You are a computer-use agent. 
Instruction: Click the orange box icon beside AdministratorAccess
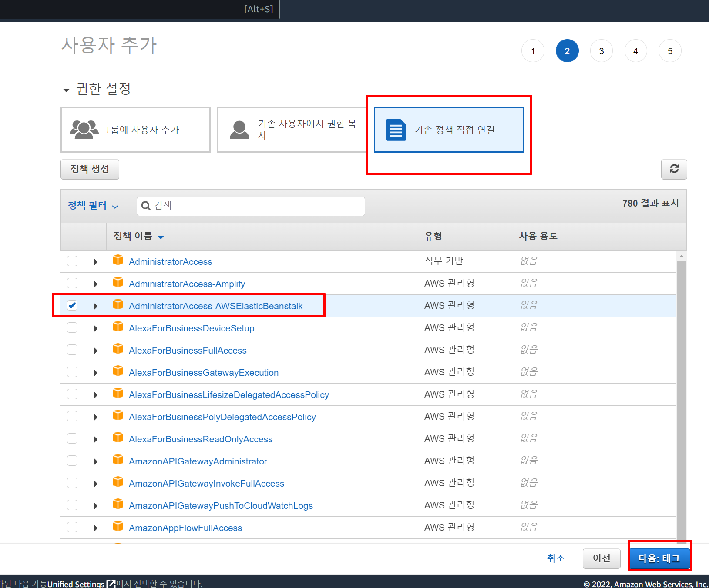[x=118, y=260]
